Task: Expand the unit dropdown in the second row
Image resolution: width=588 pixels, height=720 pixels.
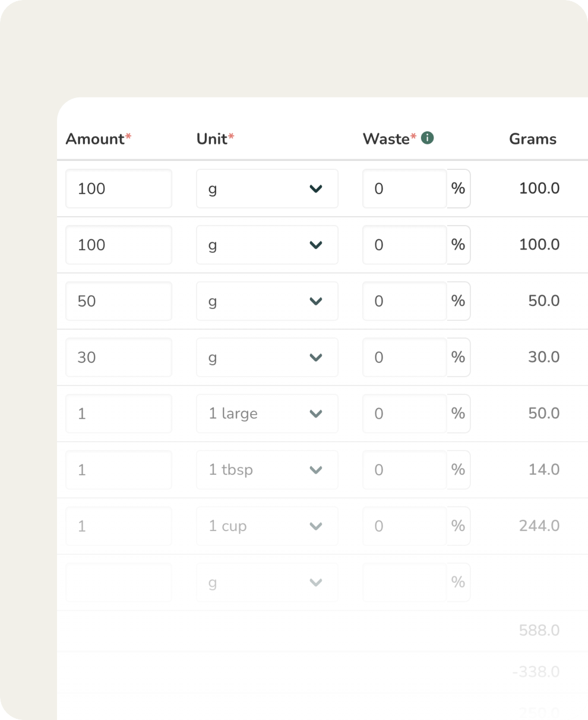Action: (267, 245)
